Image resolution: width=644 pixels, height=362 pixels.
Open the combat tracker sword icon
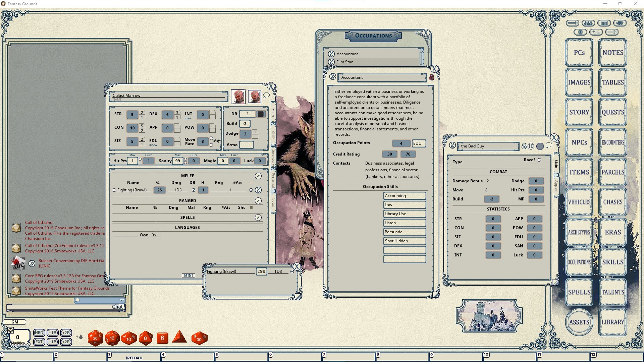[573, 23]
